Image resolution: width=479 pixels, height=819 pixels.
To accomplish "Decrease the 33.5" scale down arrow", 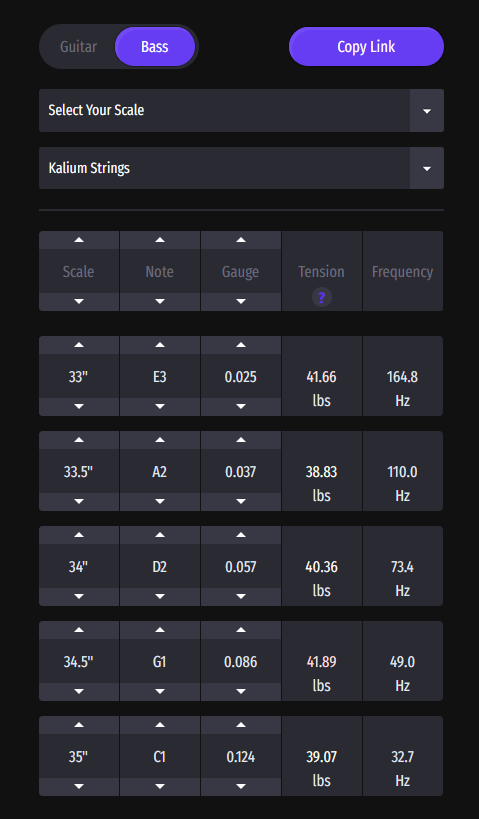I will pos(79,501).
